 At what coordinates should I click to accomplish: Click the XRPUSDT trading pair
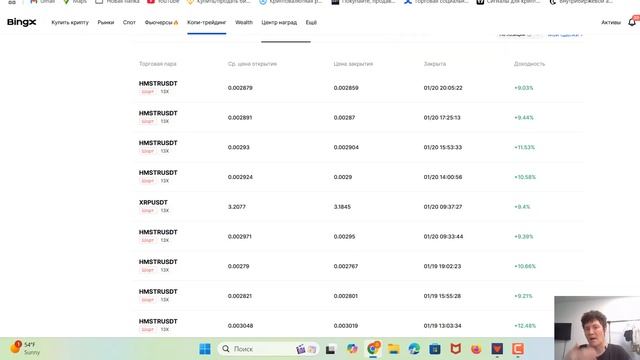tap(153, 202)
